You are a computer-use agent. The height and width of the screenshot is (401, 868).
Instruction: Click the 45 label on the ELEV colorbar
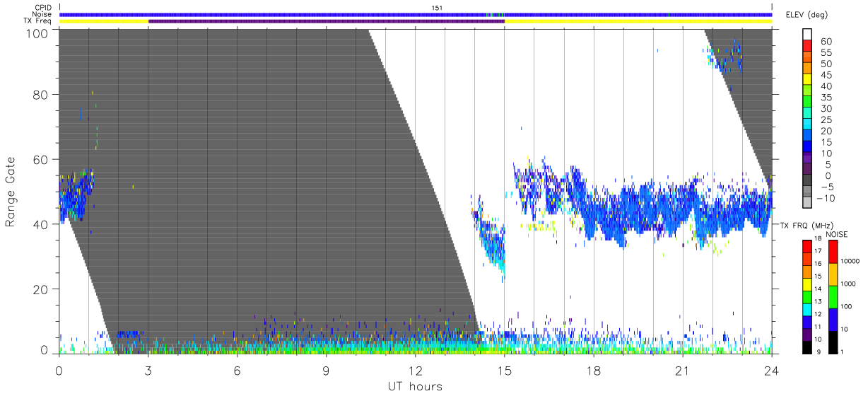tap(825, 75)
